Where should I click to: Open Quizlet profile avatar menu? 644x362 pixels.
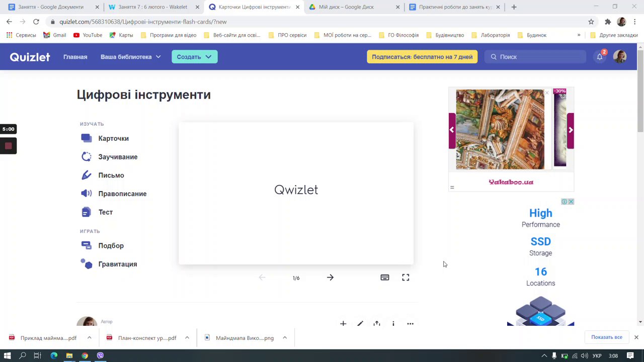620,57
